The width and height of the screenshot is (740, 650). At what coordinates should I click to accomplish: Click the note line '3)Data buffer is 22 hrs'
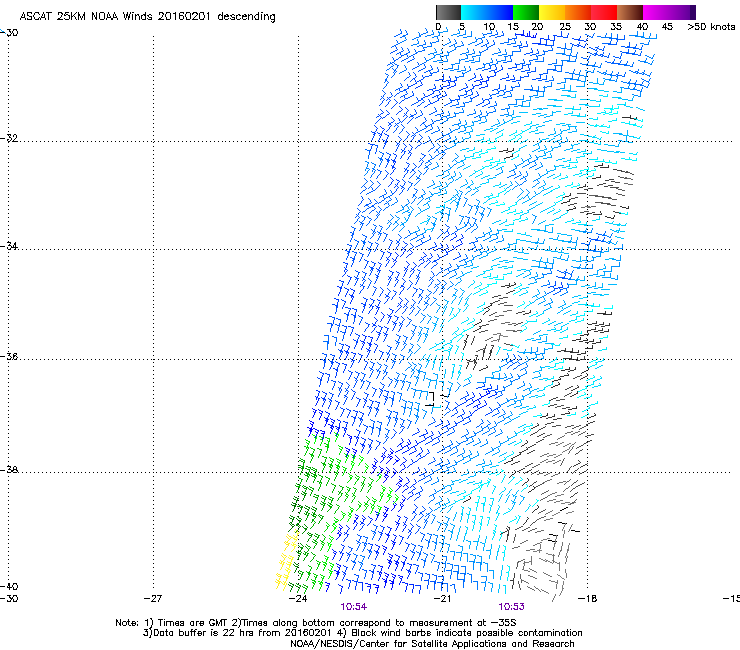(362, 633)
